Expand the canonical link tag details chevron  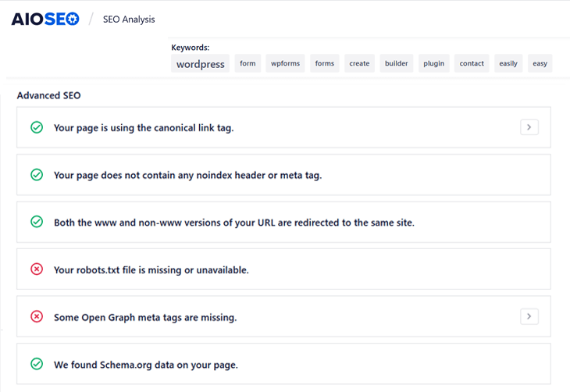[529, 127]
